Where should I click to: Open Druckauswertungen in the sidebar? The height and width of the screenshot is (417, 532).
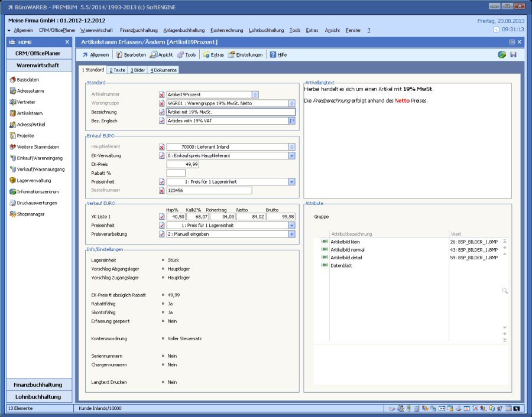[x=33, y=203]
